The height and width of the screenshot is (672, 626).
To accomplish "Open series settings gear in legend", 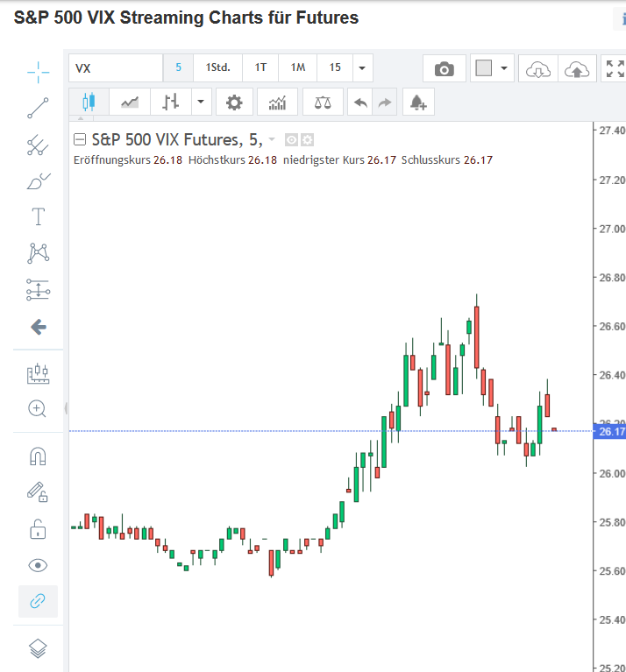I will (307, 139).
